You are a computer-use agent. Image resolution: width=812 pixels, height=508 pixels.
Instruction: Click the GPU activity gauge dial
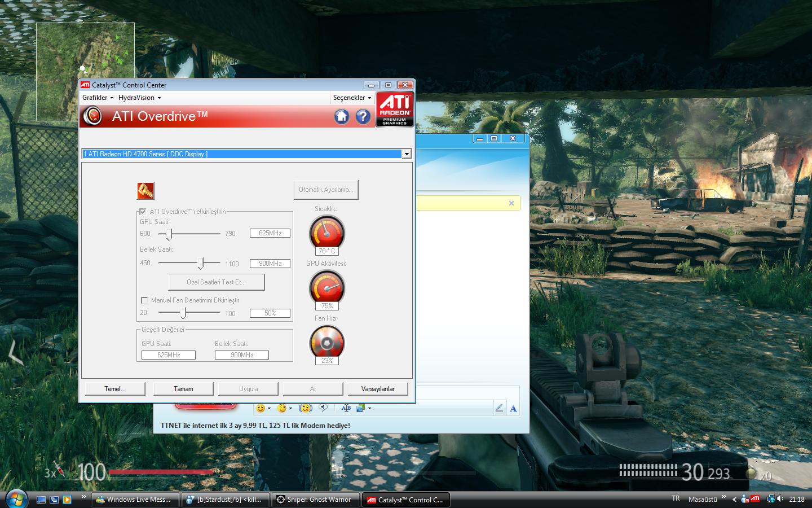[x=327, y=287]
